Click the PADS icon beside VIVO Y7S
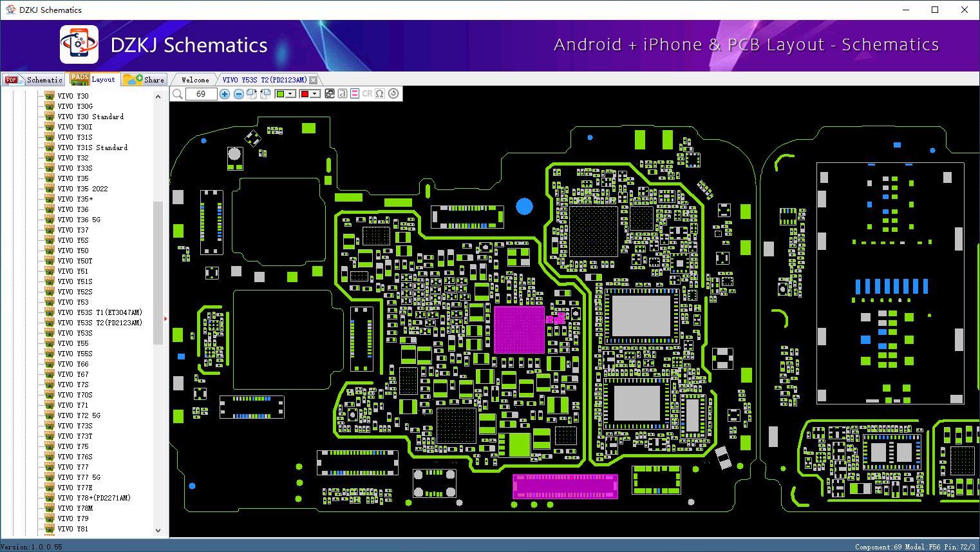 tap(50, 385)
